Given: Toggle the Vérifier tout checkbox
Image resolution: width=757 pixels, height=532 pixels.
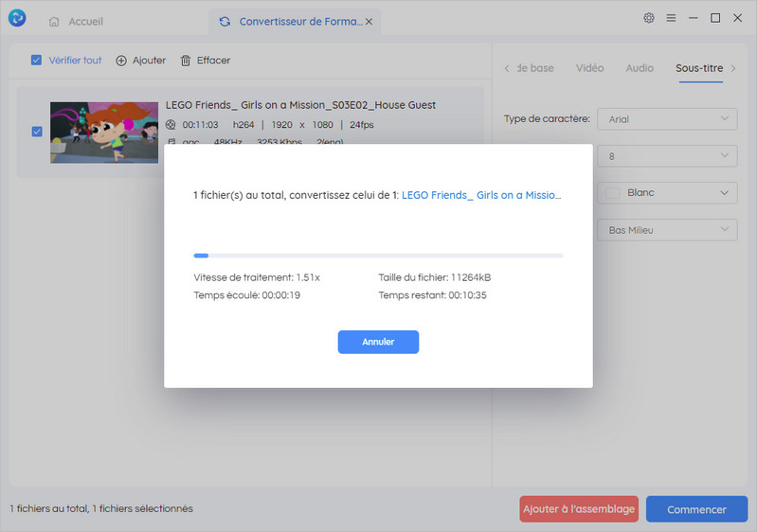Looking at the screenshot, I should (x=36, y=61).
